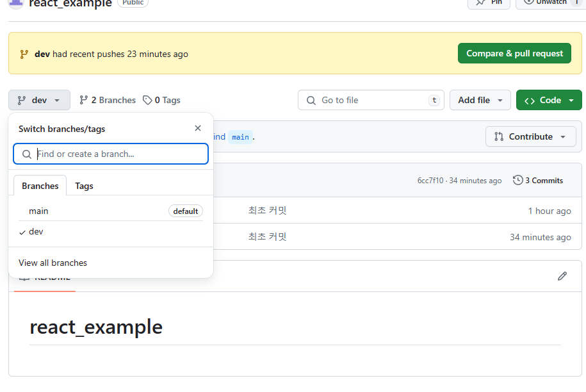Viewport: 586px width, 392px height.
Task: Click the search magnifier in Go to file
Action: [x=311, y=100]
